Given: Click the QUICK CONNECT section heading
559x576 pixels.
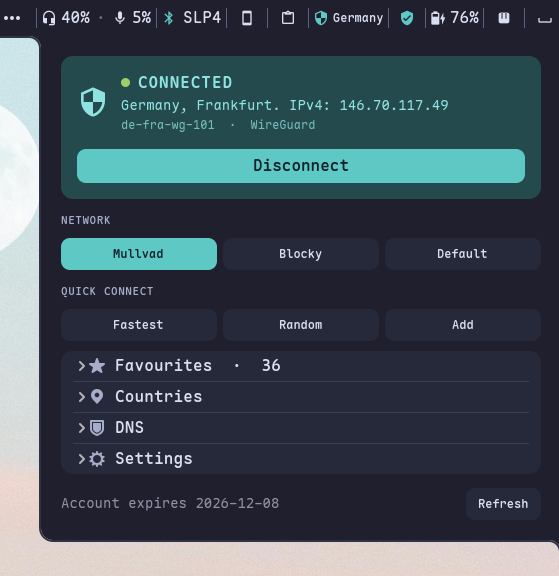Looking at the screenshot, I should tap(107, 291).
